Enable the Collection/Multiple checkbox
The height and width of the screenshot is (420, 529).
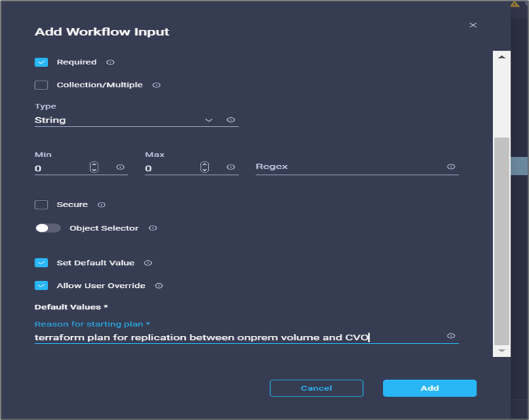pyautogui.click(x=41, y=85)
